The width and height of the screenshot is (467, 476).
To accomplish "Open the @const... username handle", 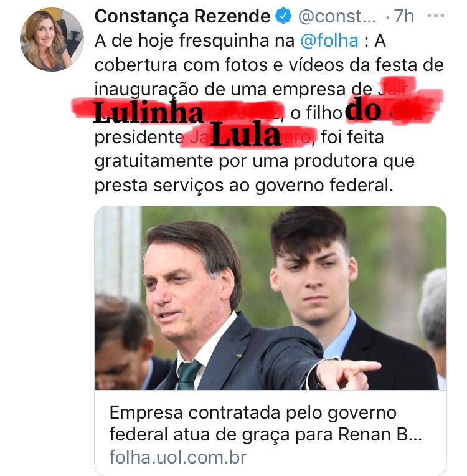I will pyautogui.click(x=337, y=16).
